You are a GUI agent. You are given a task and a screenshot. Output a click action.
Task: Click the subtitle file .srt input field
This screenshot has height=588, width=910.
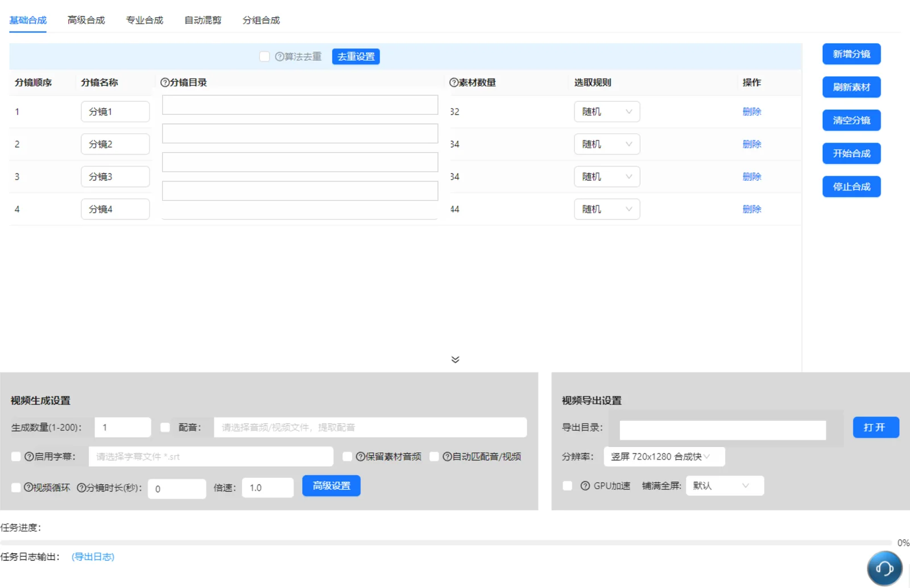click(x=211, y=457)
